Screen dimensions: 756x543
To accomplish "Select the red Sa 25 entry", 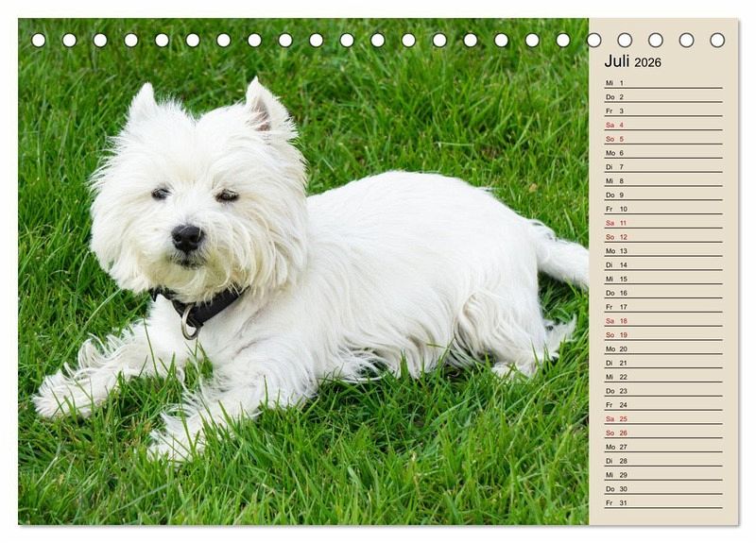I will click(661, 418).
